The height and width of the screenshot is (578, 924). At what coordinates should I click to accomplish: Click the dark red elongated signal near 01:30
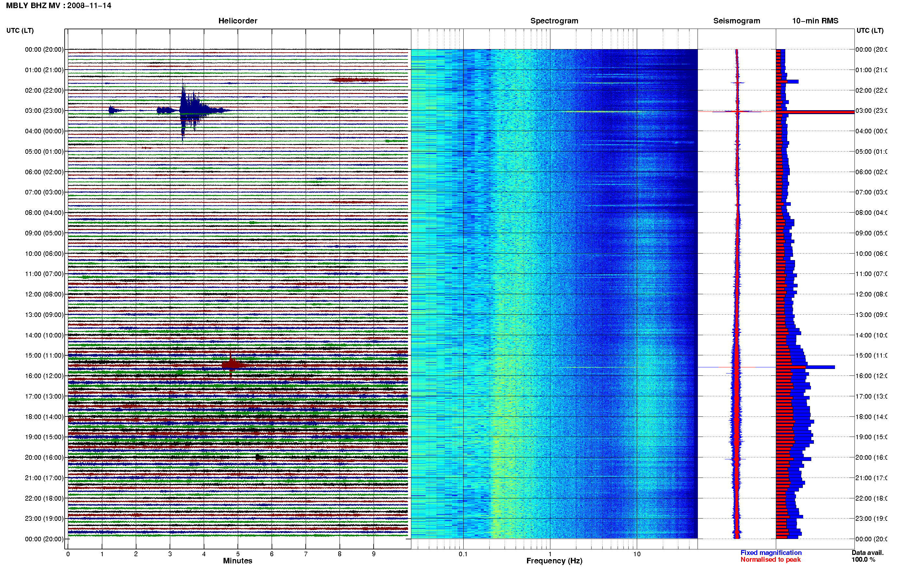(x=359, y=80)
